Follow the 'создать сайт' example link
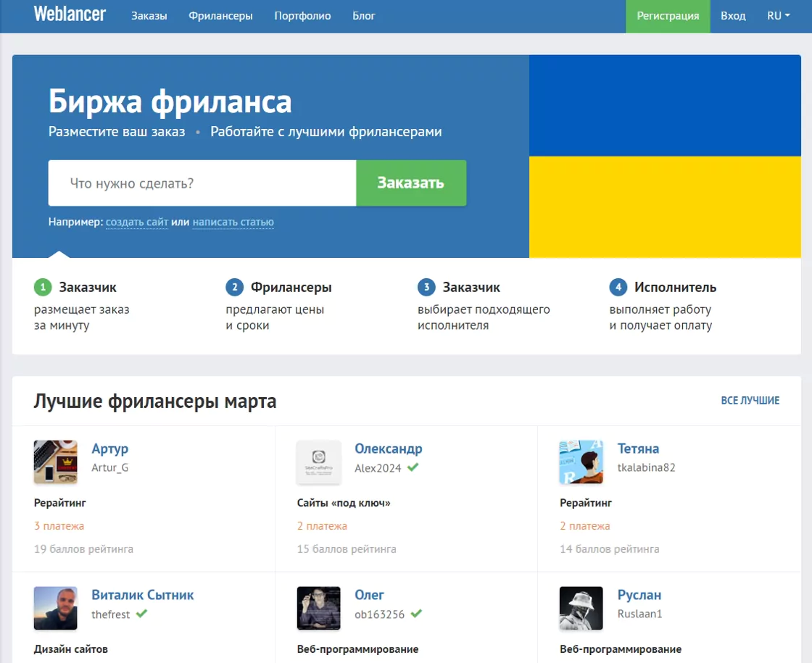Viewport: 812px width, 663px height. click(x=137, y=222)
